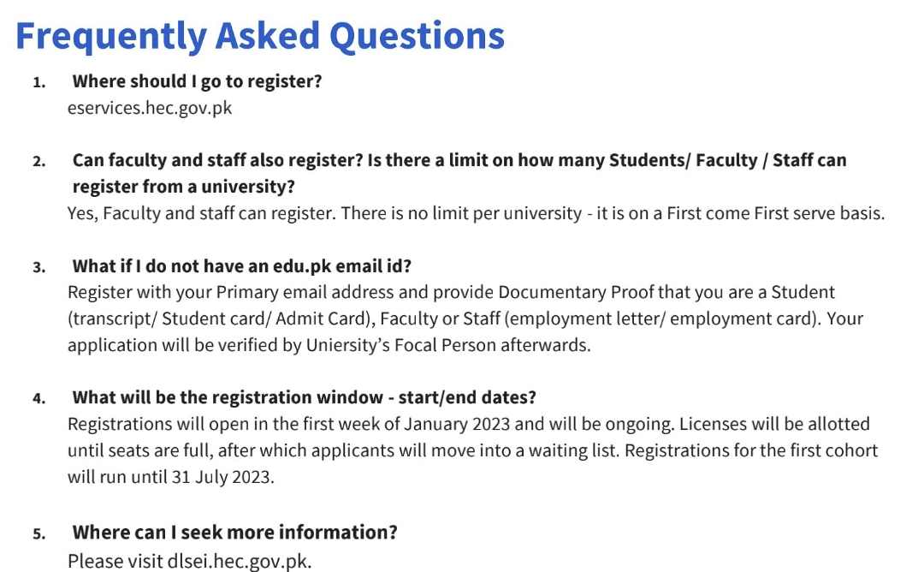Open the eservices.hec.gov.pk registration link
Viewport: 924px width, 572px height.
coord(150,108)
